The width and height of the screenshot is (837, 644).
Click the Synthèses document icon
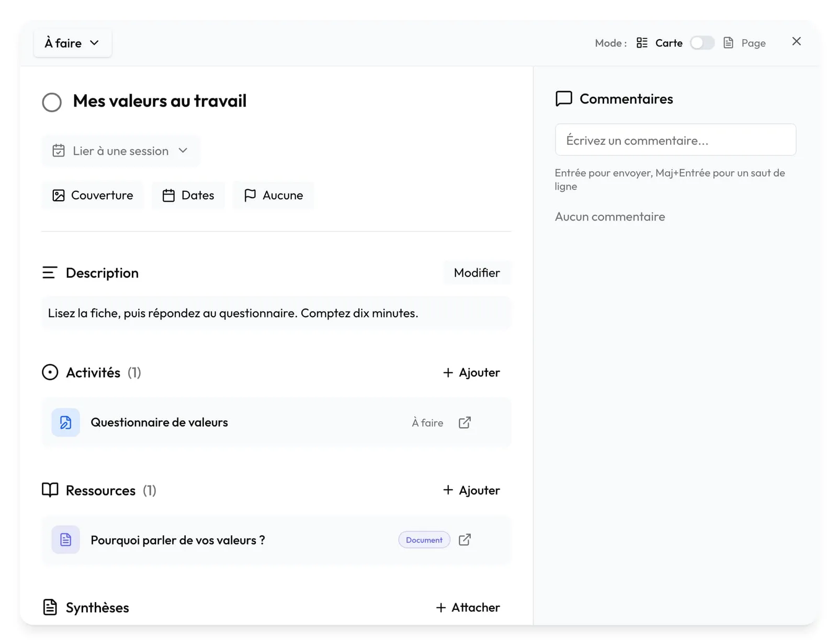click(x=50, y=607)
